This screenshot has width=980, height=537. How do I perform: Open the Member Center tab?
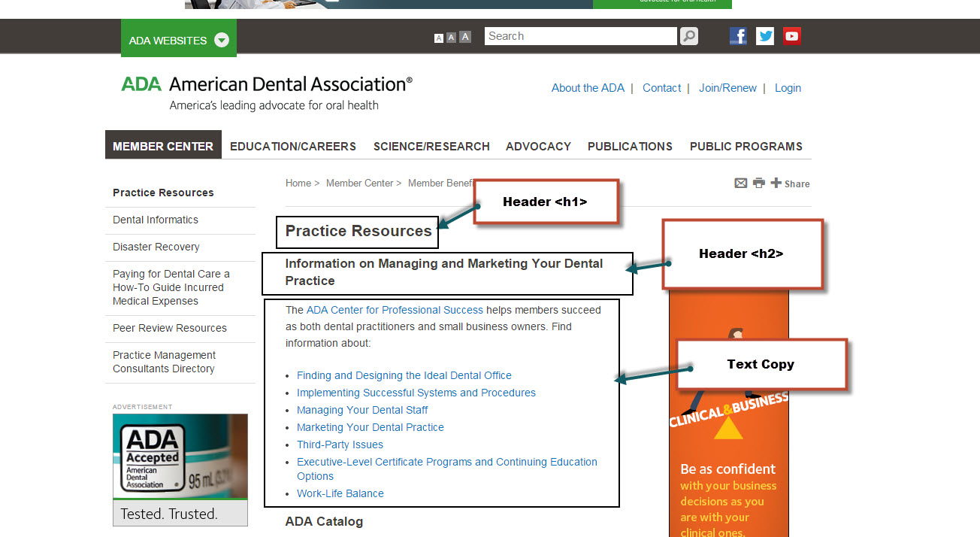(163, 146)
